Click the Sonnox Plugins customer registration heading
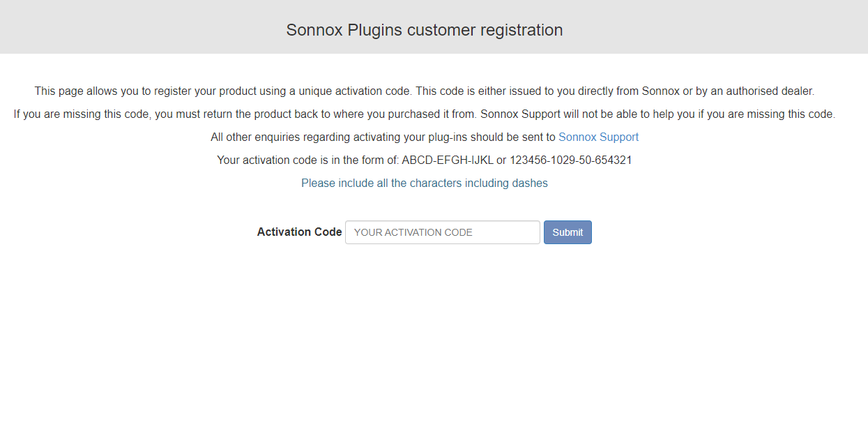The height and width of the screenshot is (436, 868). (x=425, y=30)
